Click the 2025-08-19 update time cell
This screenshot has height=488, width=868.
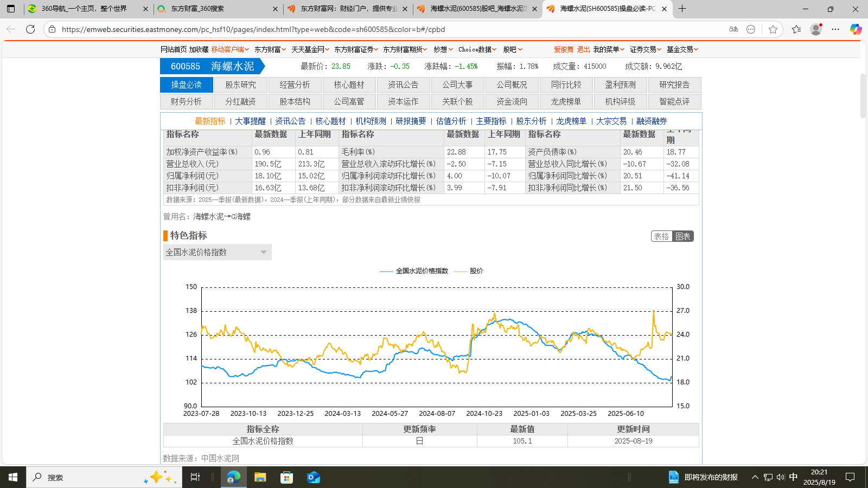(633, 441)
